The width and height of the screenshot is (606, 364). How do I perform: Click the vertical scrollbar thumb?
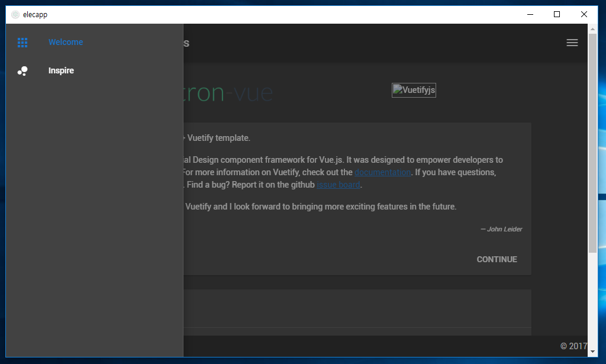[592, 143]
